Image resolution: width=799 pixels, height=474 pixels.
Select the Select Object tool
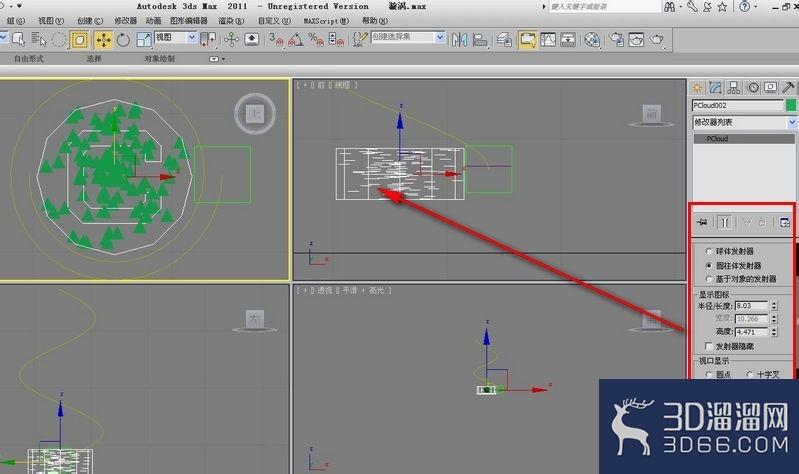(19, 39)
